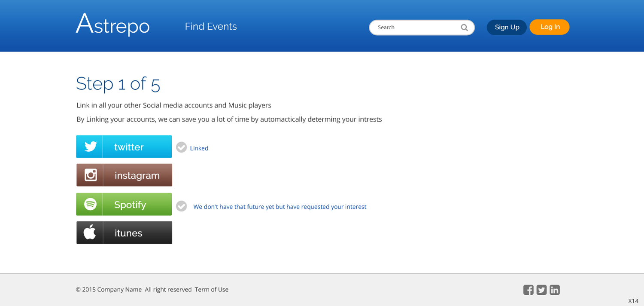Click the Twitter bird icon on button
Image resolution: width=644 pixels, height=306 pixels.
(90, 147)
